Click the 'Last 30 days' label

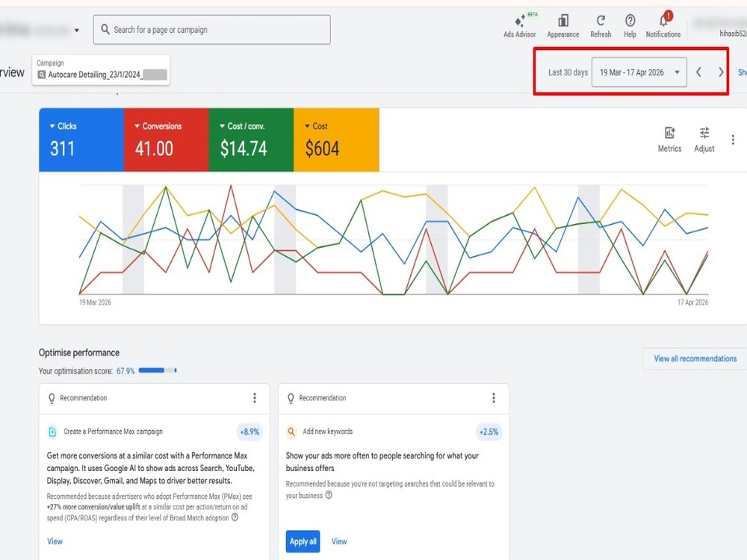pyautogui.click(x=568, y=72)
